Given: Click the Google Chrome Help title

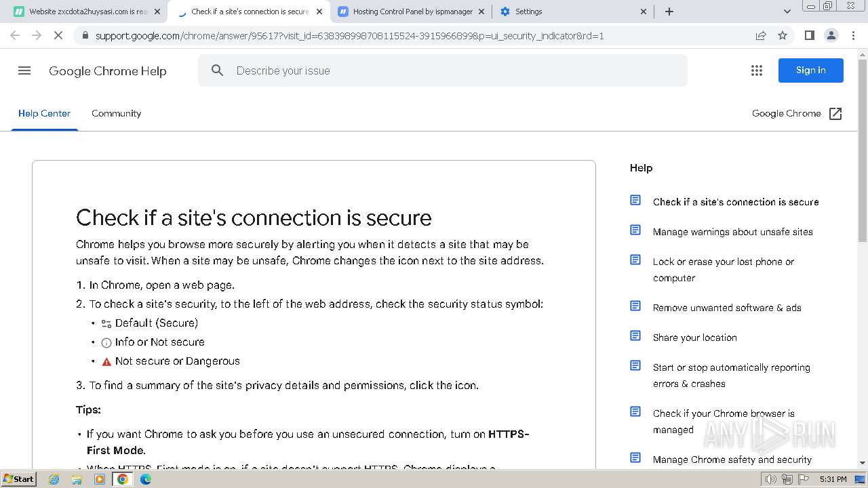Looking at the screenshot, I should [x=108, y=71].
